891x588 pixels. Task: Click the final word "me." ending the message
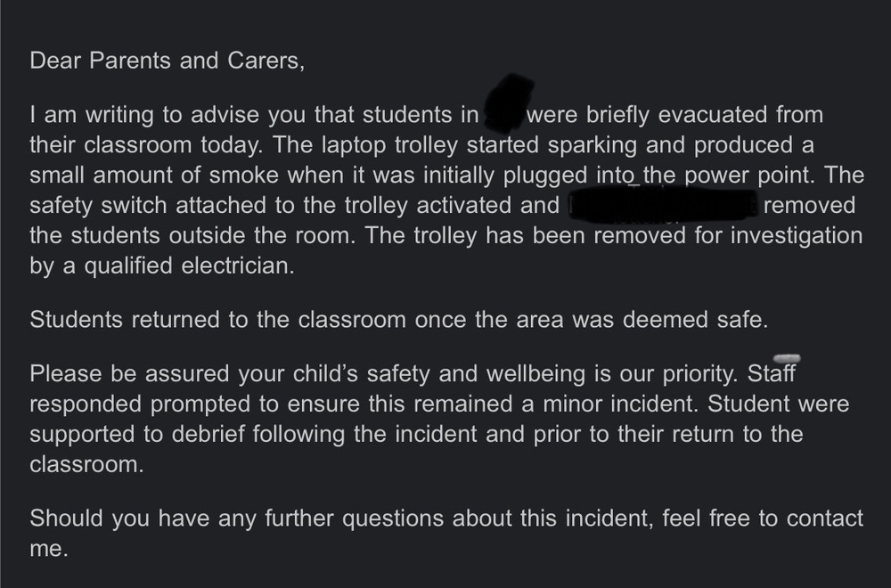(x=49, y=550)
